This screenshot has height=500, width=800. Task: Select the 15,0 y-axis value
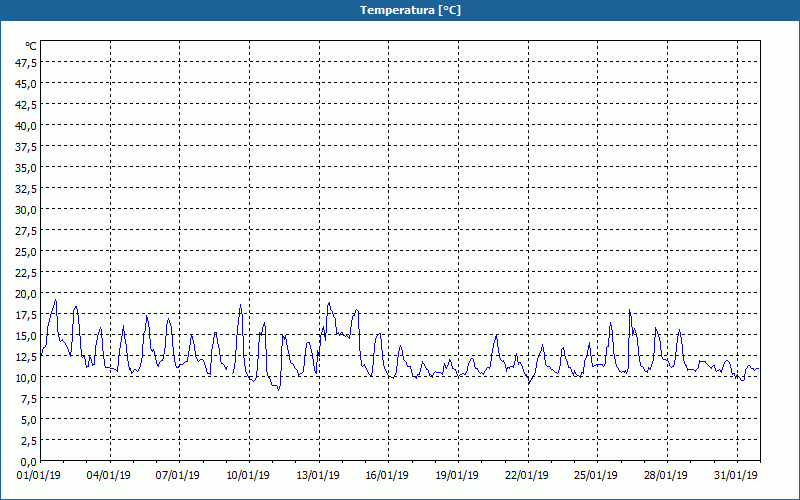coord(27,336)
